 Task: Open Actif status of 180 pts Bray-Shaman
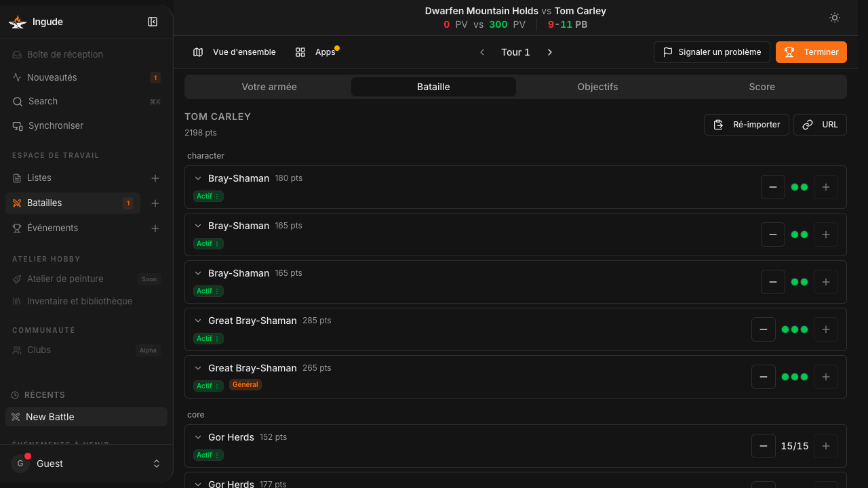coord(208,196)
